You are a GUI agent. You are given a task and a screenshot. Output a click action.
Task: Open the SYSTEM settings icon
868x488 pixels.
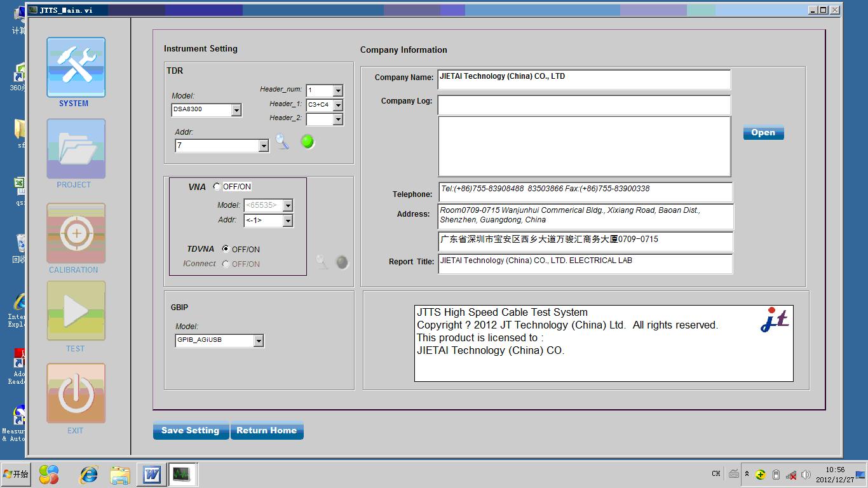[76, 67]
